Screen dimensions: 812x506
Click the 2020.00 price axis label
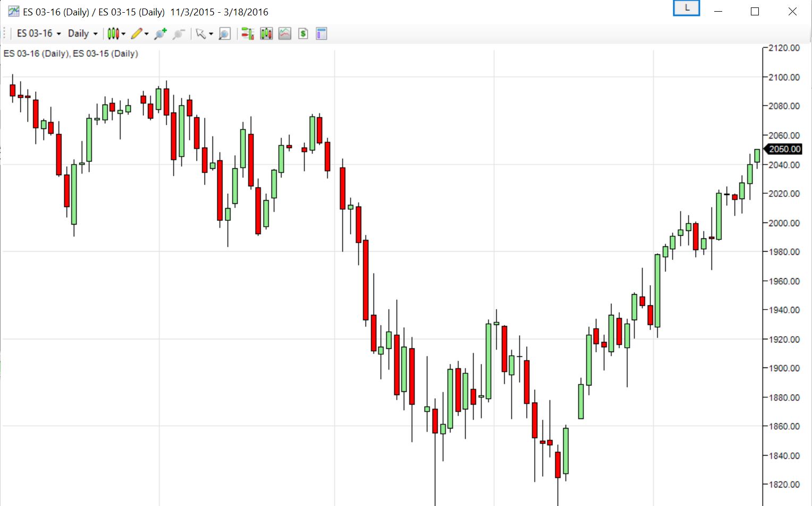point(784,194)
